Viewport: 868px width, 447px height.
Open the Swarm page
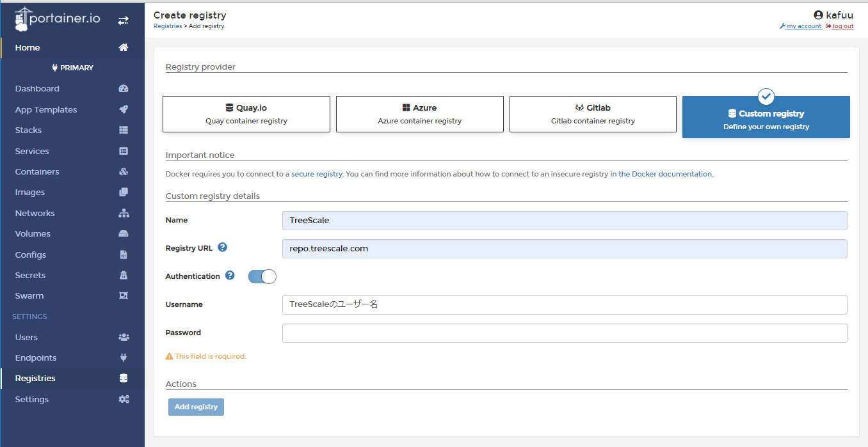tap(72, 295)
